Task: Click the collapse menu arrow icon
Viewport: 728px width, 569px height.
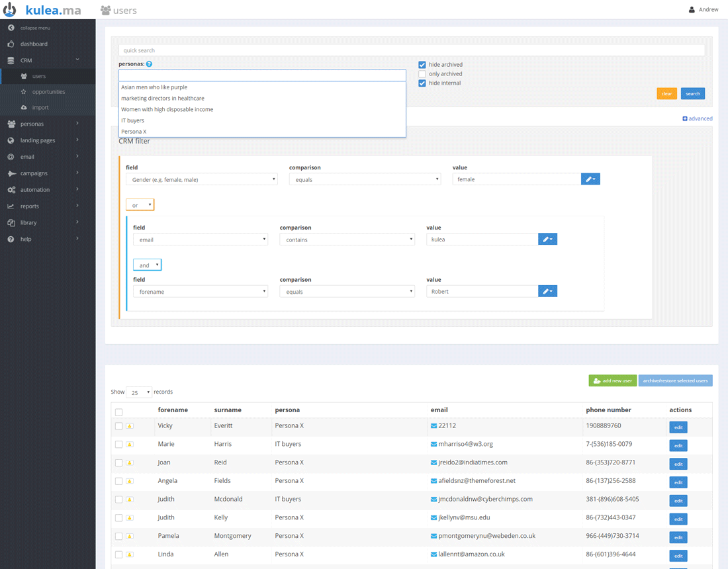Action: coord(11,28)
